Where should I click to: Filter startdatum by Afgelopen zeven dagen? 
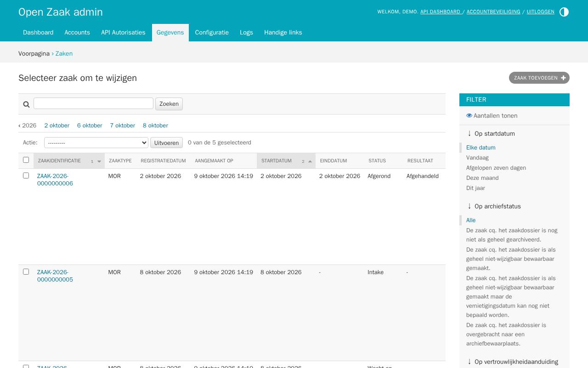496,167
